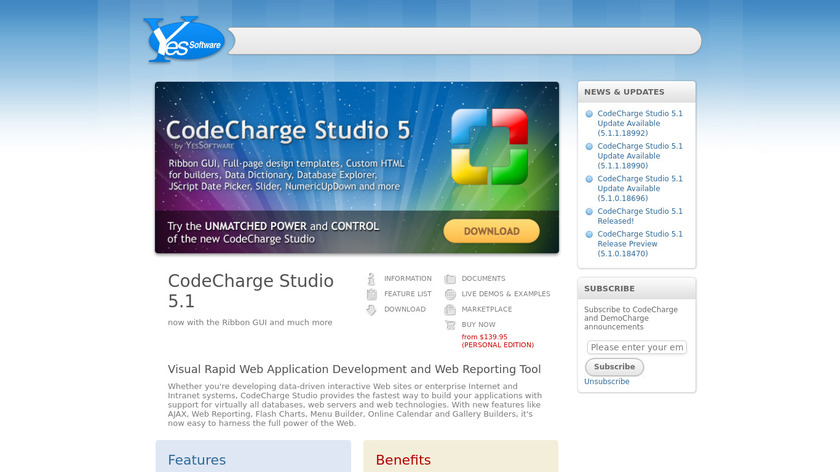840x472 pixels.
Task: Open the DOCUMENTS link
Action: [483, 279]
